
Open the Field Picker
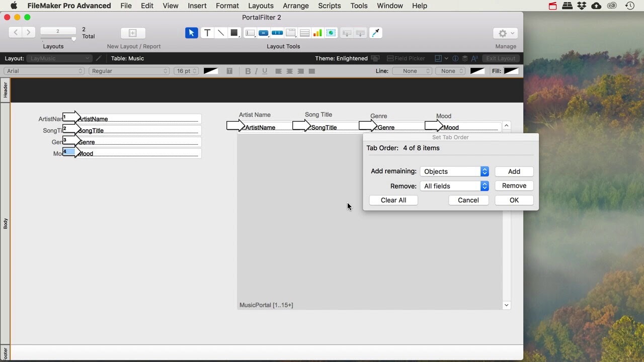[406, 58]
